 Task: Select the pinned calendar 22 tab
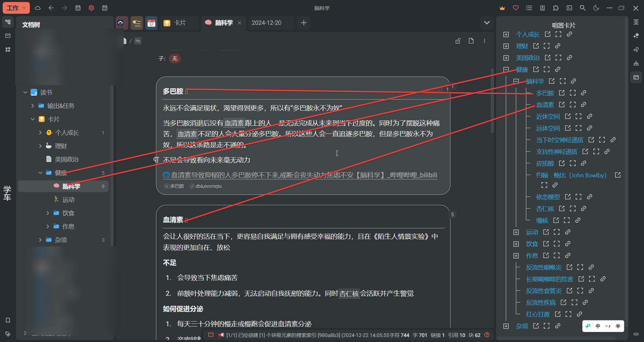click(151, 23)
